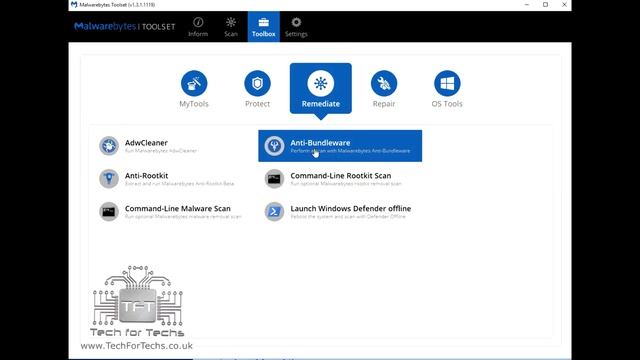This screenshot has height=360, width=640.
Task: Select the Toolbox tab
Action: 264,27
